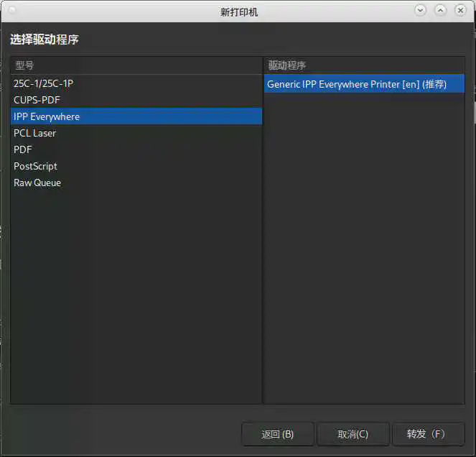Select CUPS-PDF in the model list
Image resolution: width=476 pixels, height=457 pixels.
point(136,100)
